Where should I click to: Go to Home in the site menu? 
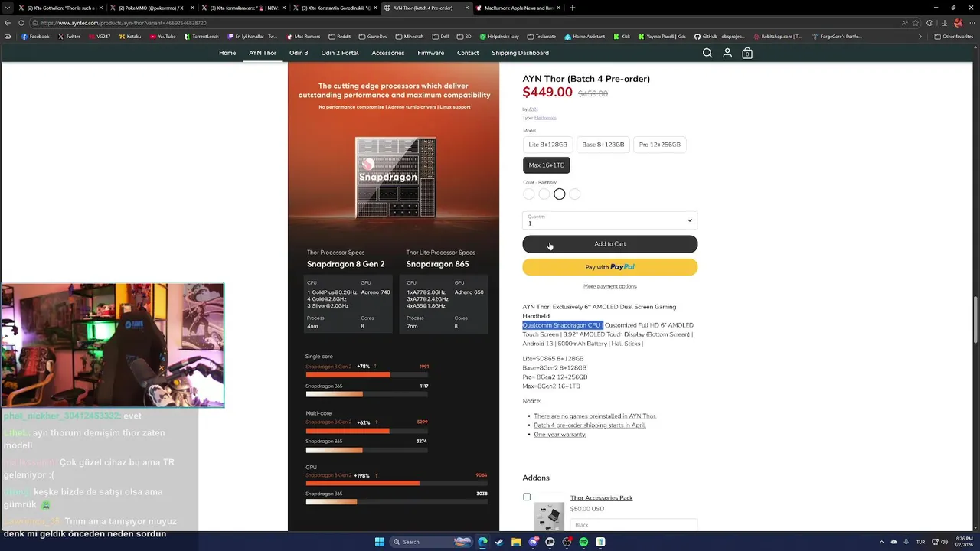pos(227,53)
